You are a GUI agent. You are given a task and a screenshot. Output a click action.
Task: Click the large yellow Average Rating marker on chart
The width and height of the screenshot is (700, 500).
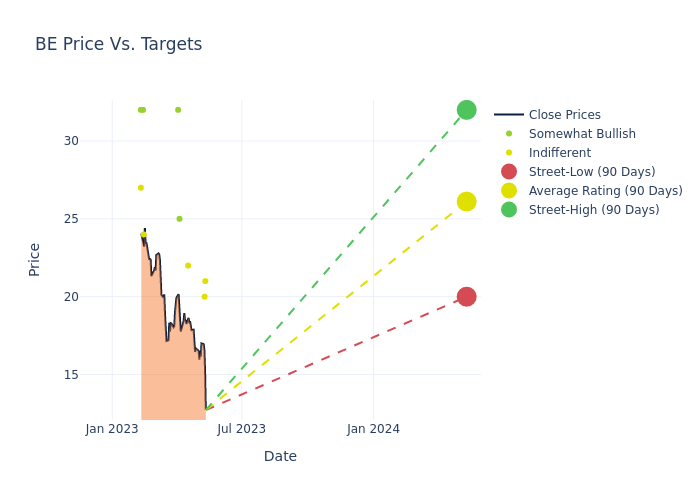[466, 202]
